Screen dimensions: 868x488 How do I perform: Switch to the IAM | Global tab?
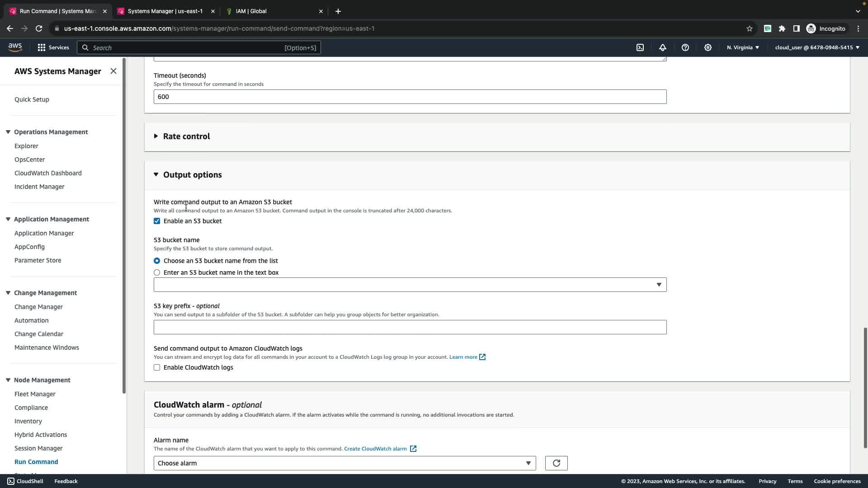point(251,11)
